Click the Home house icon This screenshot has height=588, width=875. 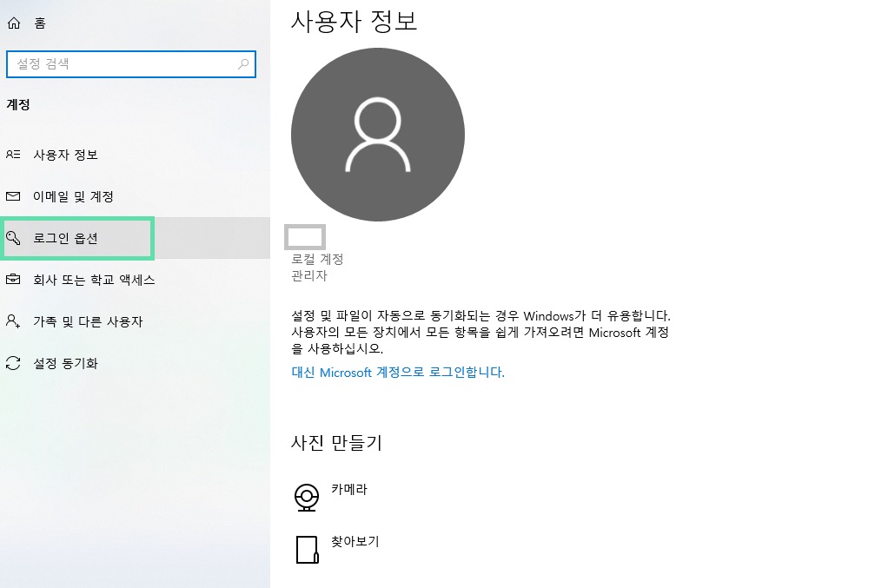[x=13, y=23]
